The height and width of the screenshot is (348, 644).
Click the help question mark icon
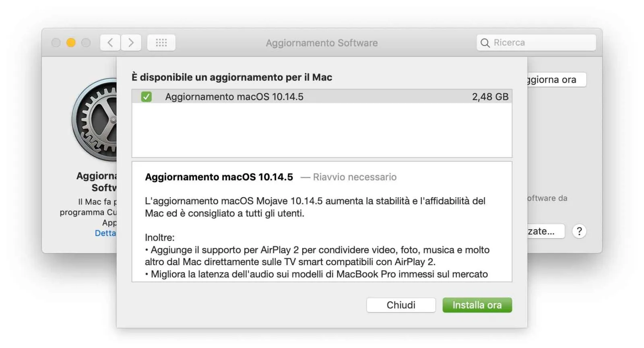click(580, 231)
